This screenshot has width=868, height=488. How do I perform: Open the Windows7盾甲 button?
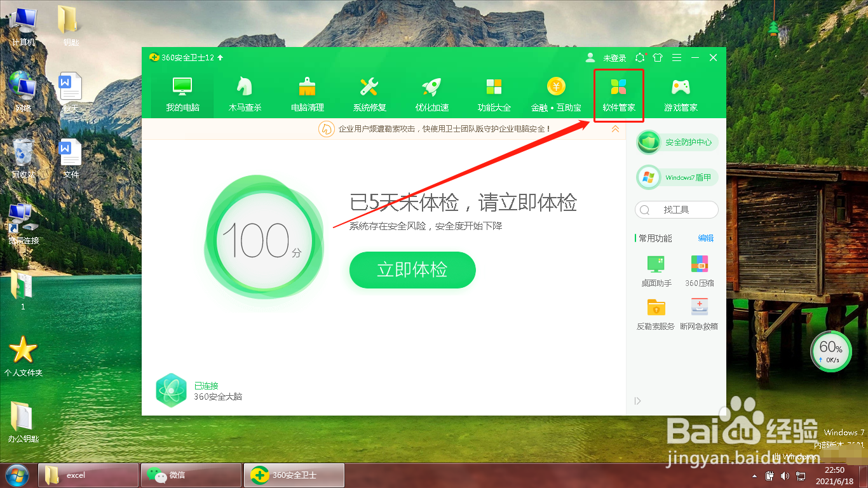[x=677, y=177]
